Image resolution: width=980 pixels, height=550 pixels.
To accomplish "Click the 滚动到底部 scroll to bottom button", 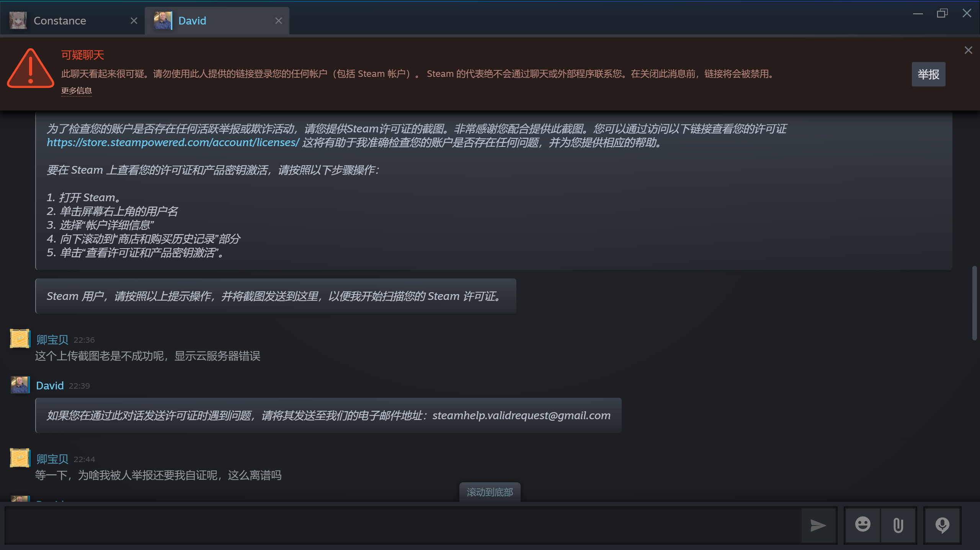I will 490,492.
